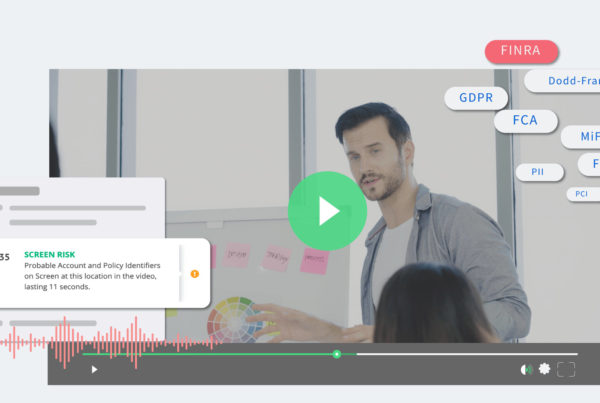Open video settings gear icon
The height and width of the screenshot is (403, 600).
tap(544, 369)
